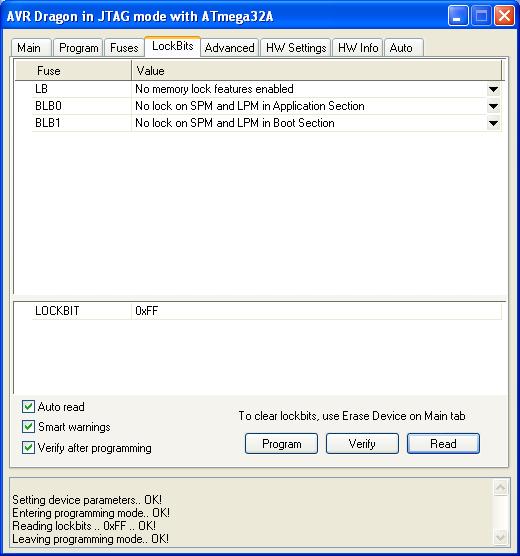Click 'No memory lock features enabled' value

tap(214, 89)
